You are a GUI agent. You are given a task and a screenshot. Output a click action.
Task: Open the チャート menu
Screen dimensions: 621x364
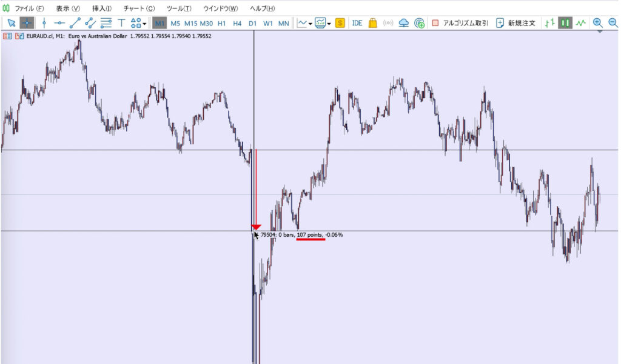tap(138, 8)
